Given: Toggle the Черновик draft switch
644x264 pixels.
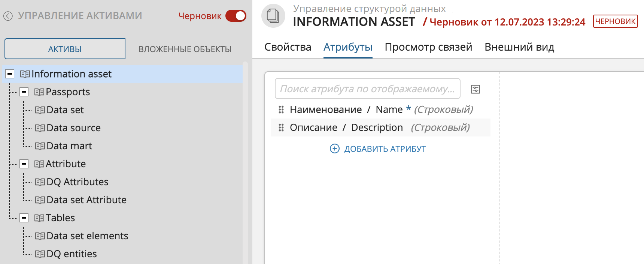Looking at the screenshot, I should pos(236,16).
